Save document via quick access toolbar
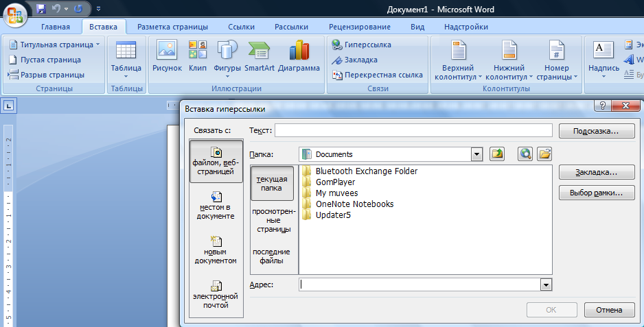The image size is (644, 327). pos(41,8)
